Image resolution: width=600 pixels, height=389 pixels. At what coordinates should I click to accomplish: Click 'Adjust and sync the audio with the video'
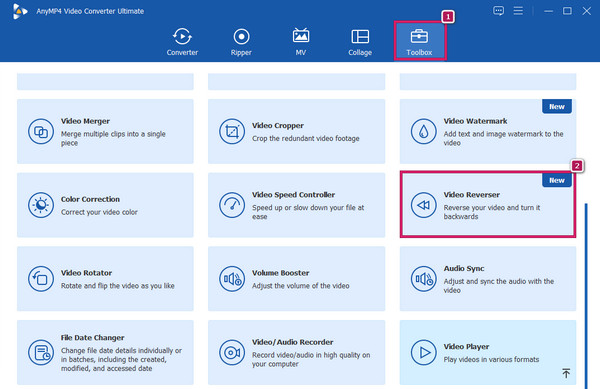tap(499, 286)
